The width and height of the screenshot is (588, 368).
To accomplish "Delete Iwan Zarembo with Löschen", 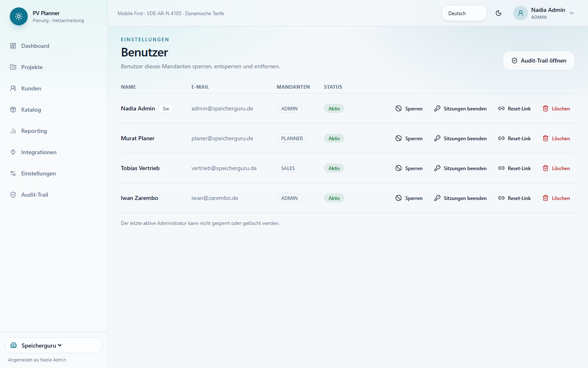I will pyautogui.click(x=556, y=198).
